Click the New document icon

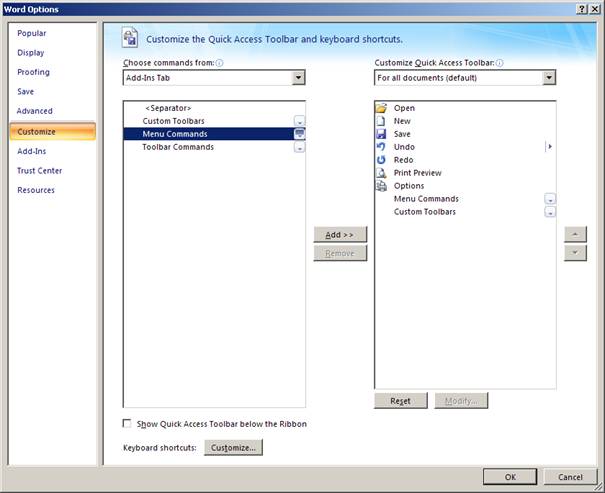[x=381, y=121]
